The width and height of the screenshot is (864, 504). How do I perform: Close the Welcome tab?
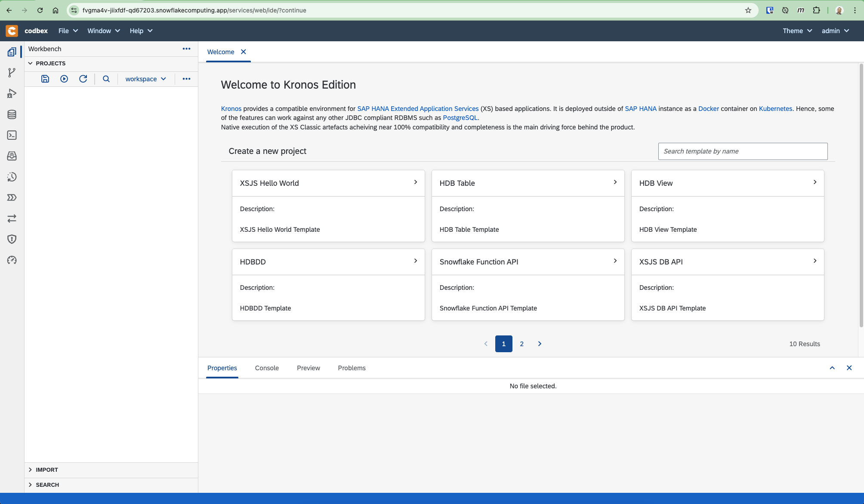(x=244, y=52)
